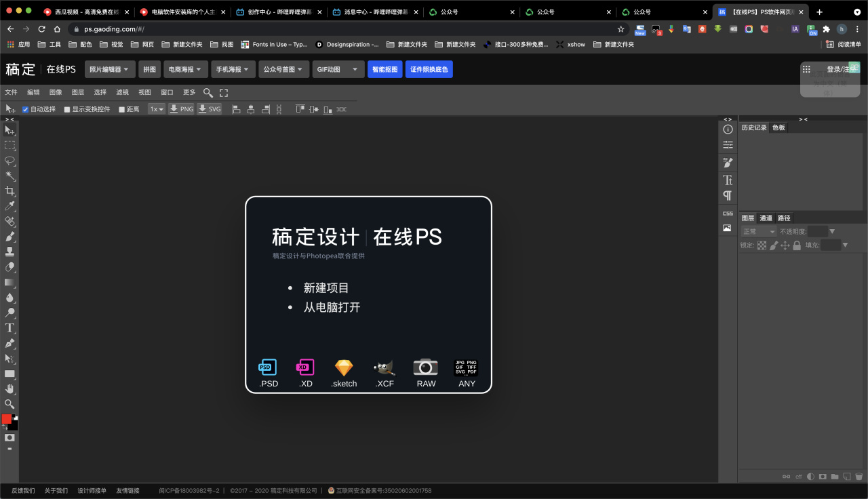Open the 1x export scale dropdown
The height and width of the screenshot is (499, 868).
click(157, 109)
